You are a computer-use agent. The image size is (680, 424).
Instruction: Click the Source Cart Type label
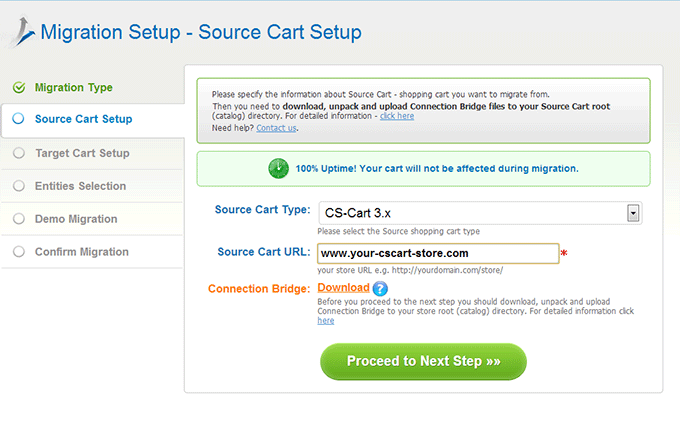click(x=263, y=210)
